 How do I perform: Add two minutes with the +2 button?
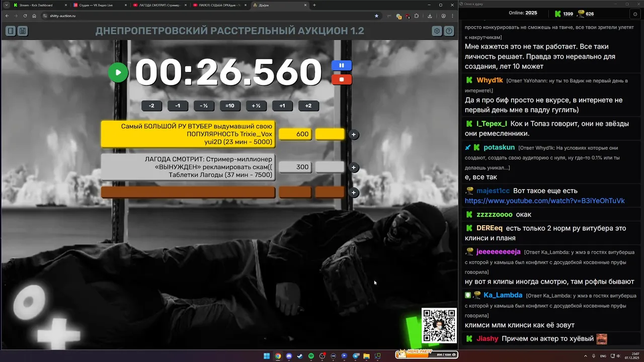(x=308, y=106)
